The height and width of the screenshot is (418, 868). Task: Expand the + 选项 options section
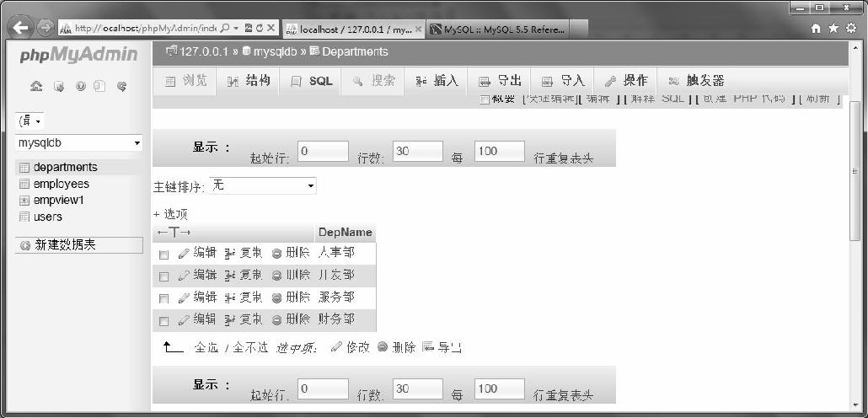[170, 214]
